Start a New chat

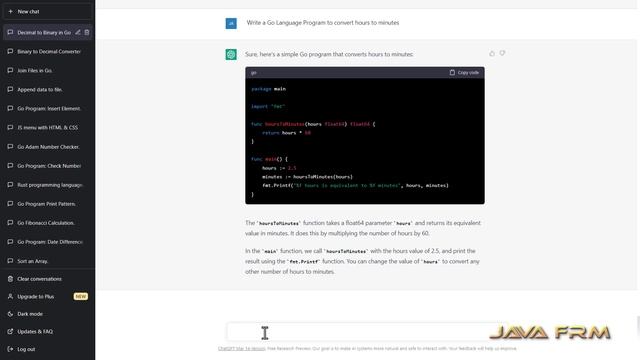coord(47,11)
